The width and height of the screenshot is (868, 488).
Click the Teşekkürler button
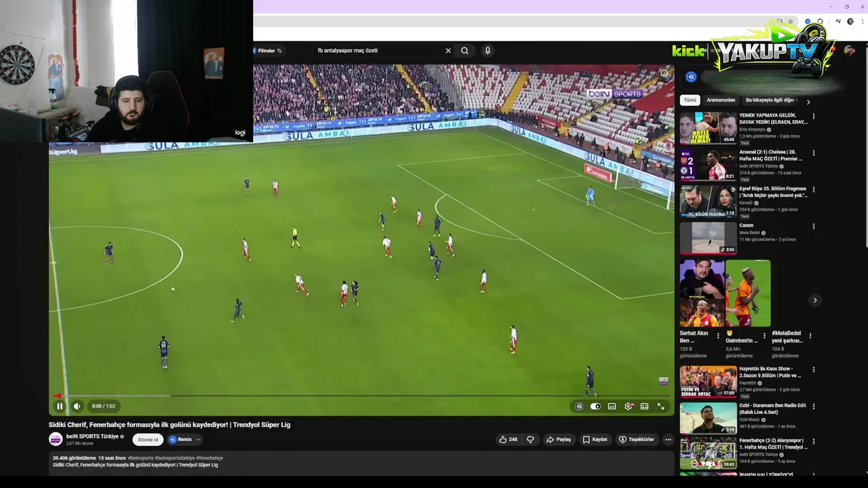(636, 439)
